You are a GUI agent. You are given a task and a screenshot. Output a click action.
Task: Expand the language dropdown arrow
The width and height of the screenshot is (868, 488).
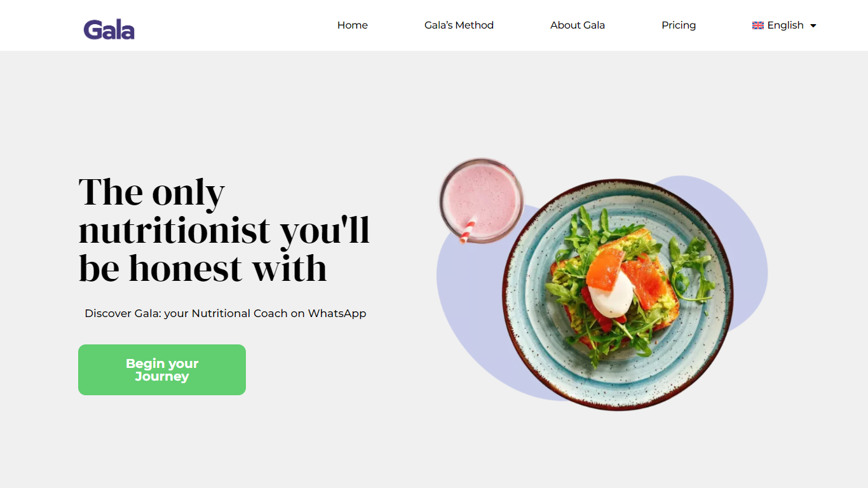813,26
